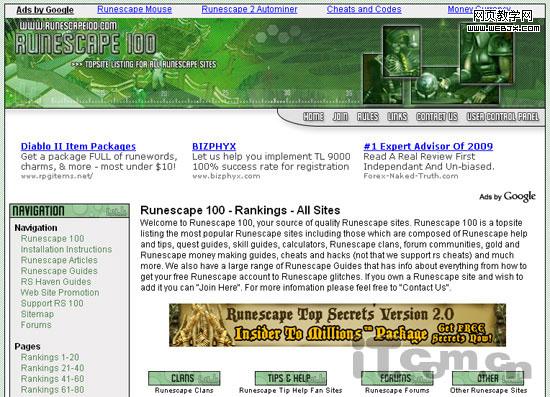This screenshot has width=550, height=397.
Task: Go to HOME in the header menu
Action: [x=313, y=116]
